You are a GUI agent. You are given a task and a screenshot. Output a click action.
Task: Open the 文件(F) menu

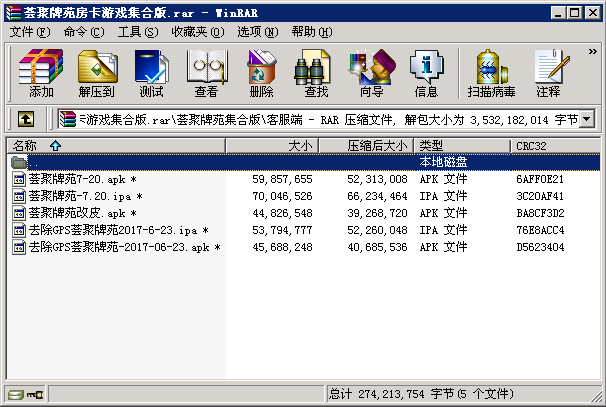coord(29,32)
